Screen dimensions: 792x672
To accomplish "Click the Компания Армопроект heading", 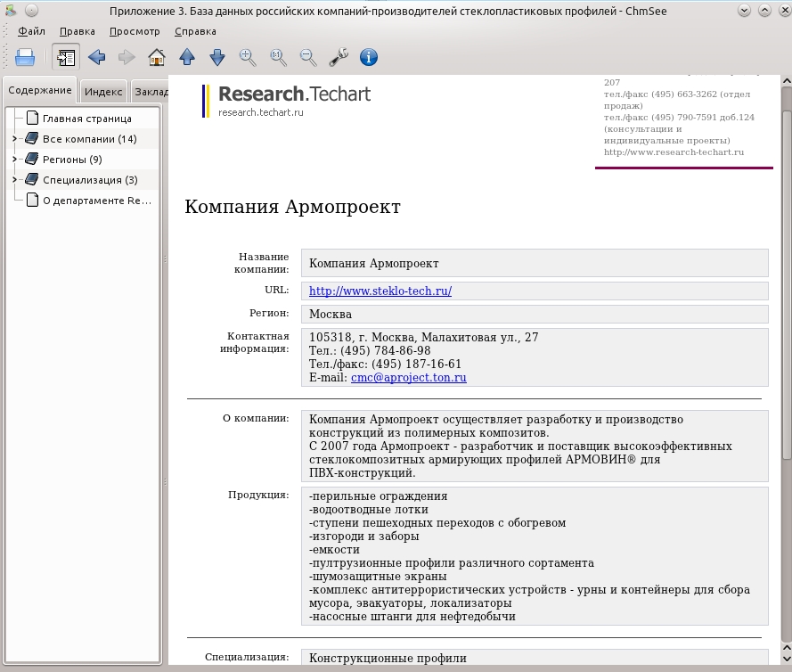I will (x=293, y=207).
